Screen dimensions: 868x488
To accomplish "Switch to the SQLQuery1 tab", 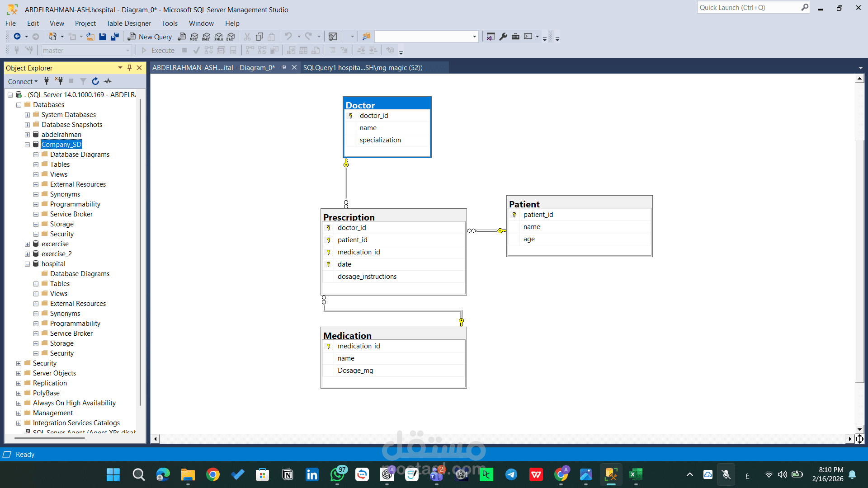I will coord(363,67).
